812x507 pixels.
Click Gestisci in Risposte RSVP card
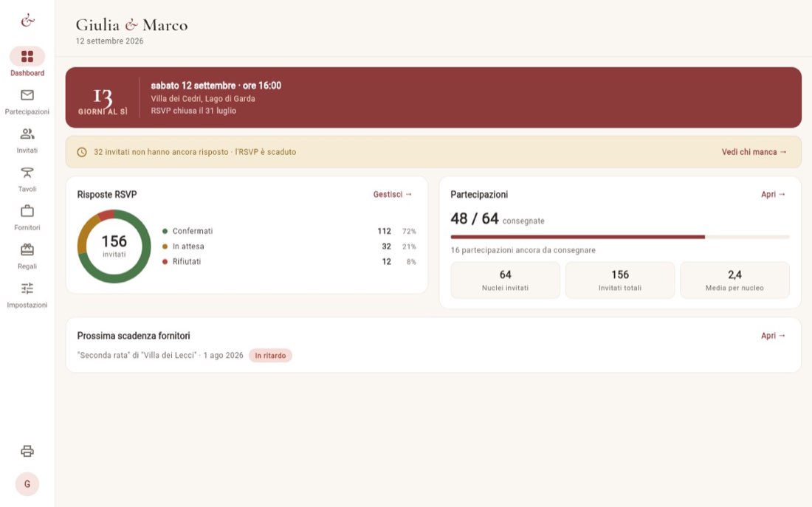pyautogui.click(x=393, y=194)
